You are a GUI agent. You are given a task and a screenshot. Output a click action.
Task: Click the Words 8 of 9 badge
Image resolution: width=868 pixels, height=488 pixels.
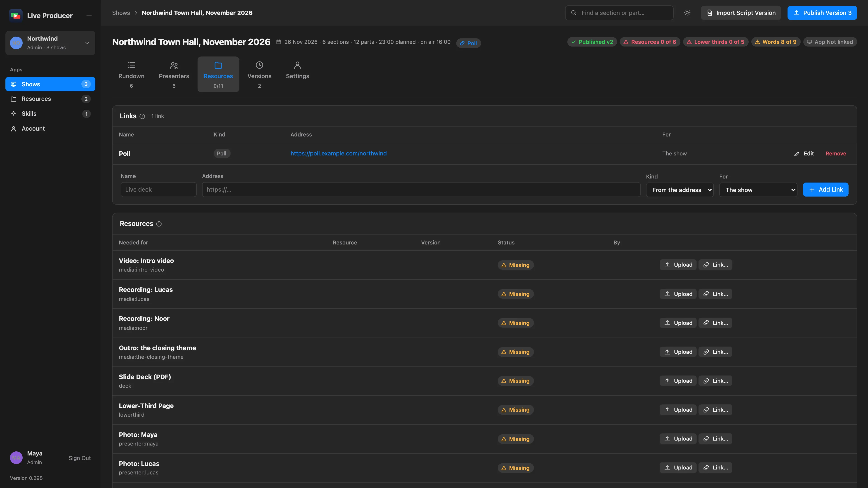776,42
